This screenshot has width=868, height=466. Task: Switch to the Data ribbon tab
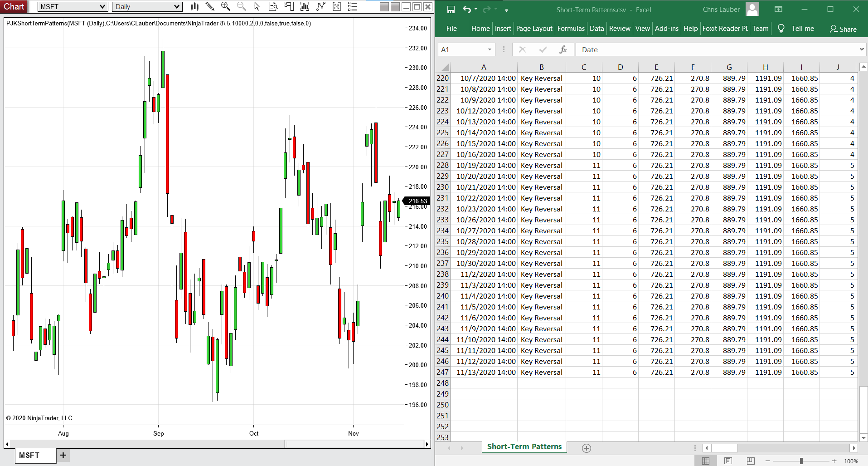[x=596, y=29]
